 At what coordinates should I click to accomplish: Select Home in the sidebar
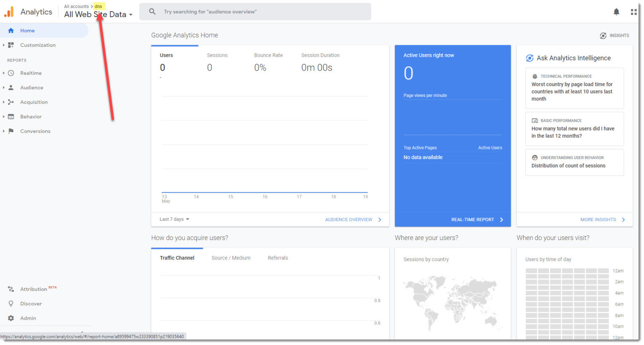point(27,30)
